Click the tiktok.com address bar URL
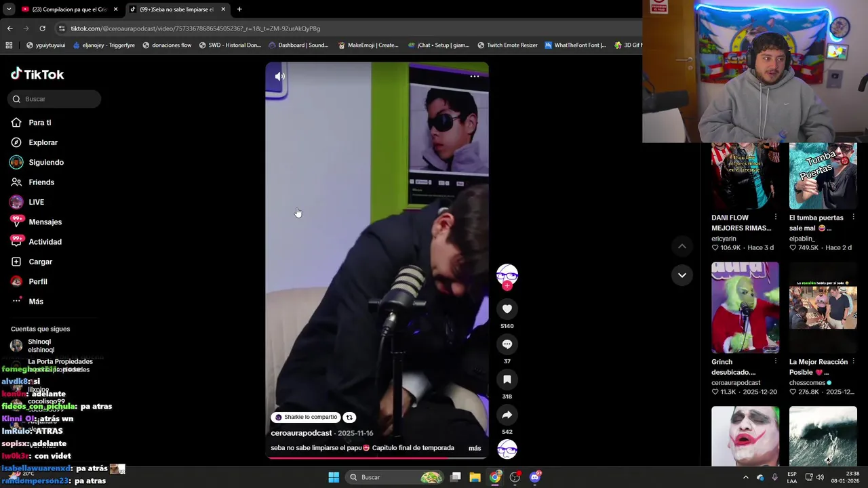Image resolution: width=868 pixels, height=488 pixels. tap(195, 28)
